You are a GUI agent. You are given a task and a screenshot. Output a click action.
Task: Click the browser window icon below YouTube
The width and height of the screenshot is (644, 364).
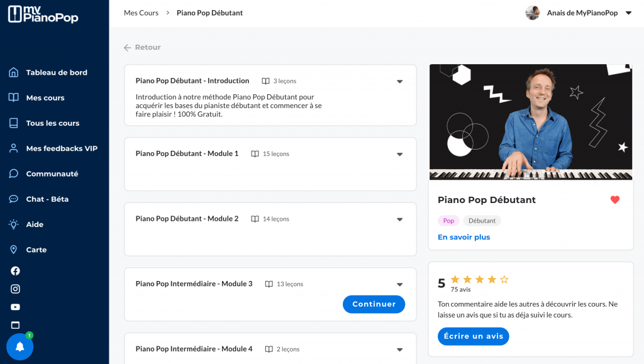[15, 325]
